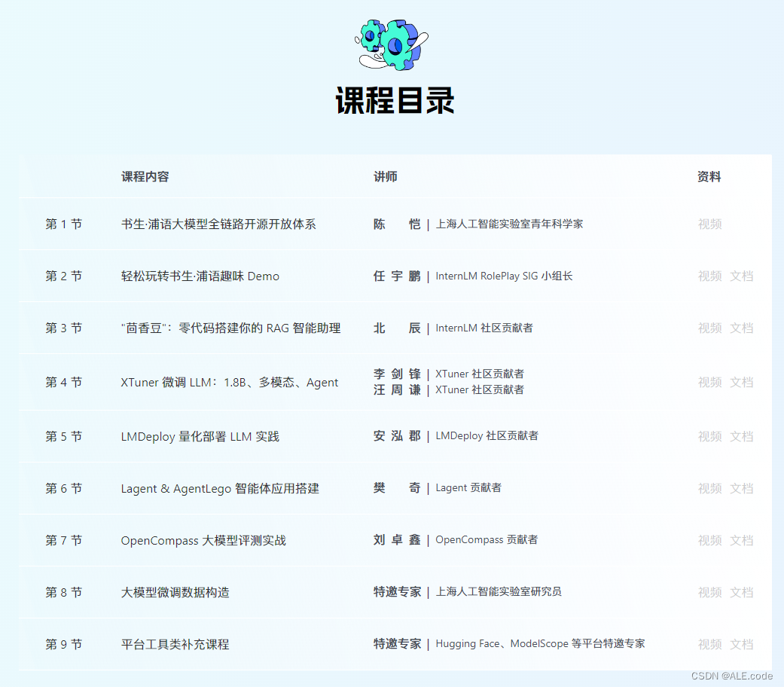Screen dimensions: 784x687
Task: Select the 第 8 节 row label
Action: coord(63,593)
